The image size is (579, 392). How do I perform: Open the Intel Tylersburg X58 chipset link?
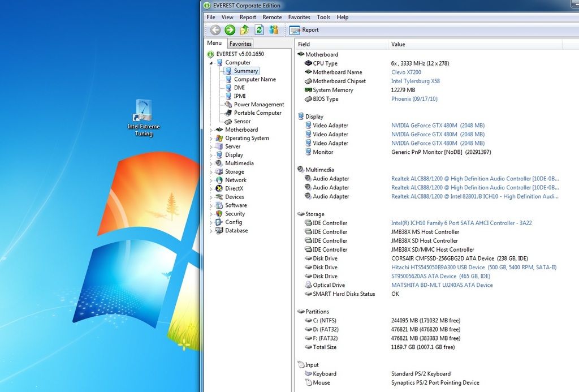coord(416,81)
